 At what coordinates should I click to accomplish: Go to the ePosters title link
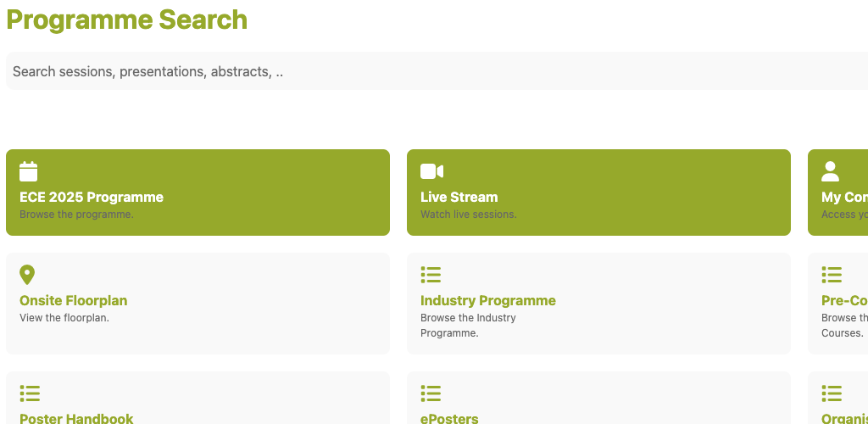pyautogui.click(x=449, y=418)
